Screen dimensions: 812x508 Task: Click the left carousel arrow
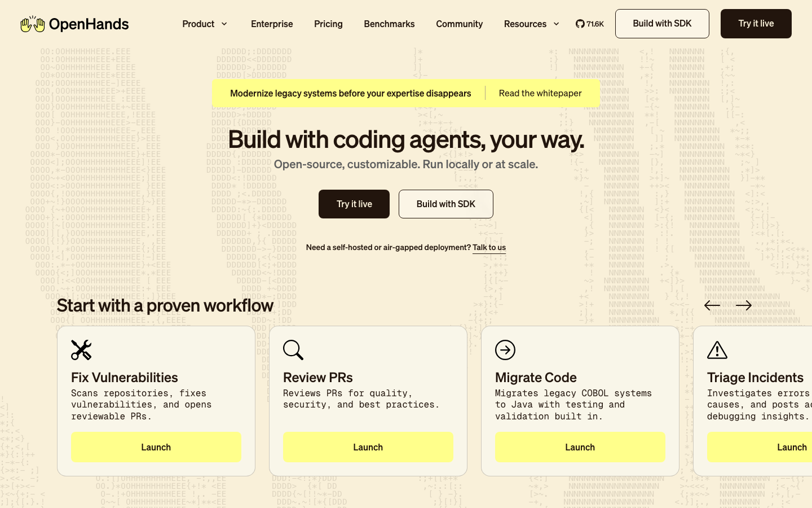[712, 305]
